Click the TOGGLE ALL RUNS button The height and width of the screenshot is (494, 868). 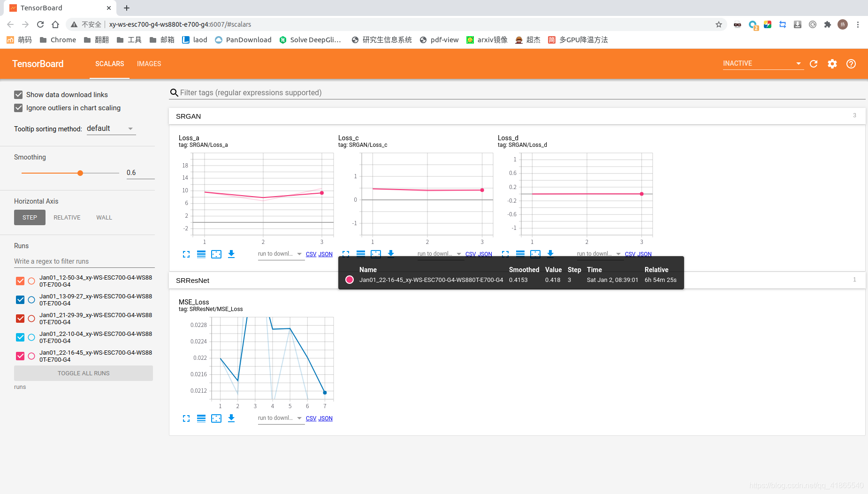(83, 373)
